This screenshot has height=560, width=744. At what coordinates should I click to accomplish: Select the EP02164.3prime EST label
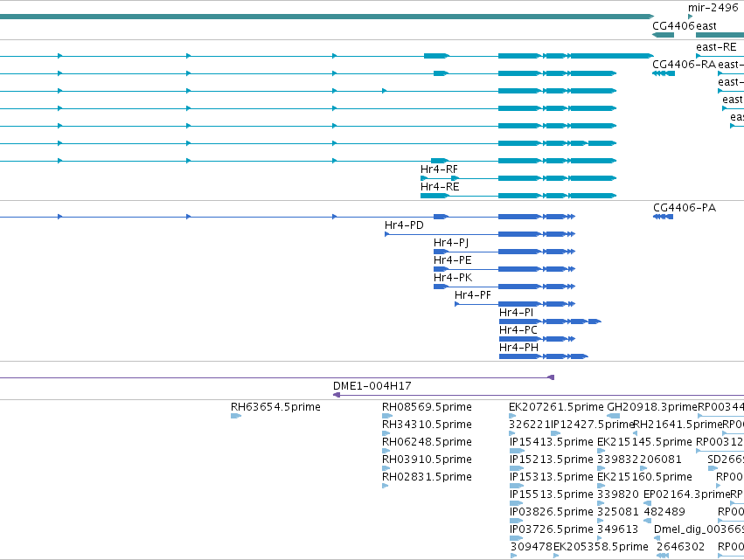686,494
